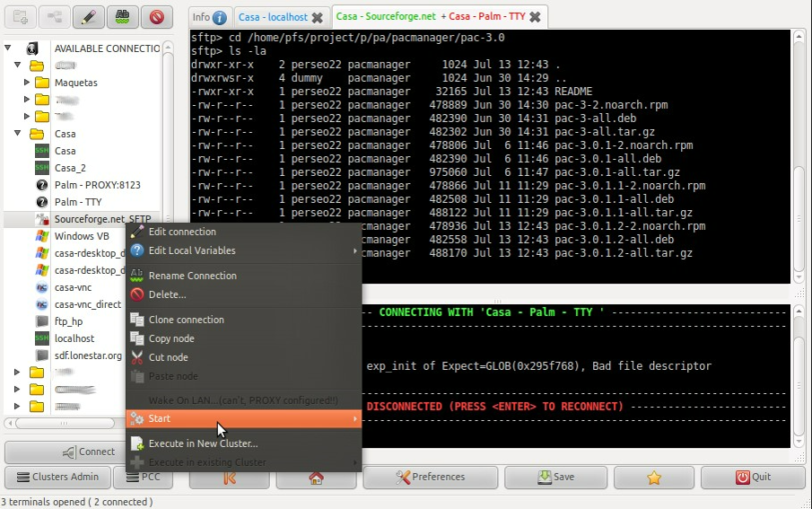The height and width of the screenshot is (509, 812).
Task: Open Preferences
Action: coord(431,478)
